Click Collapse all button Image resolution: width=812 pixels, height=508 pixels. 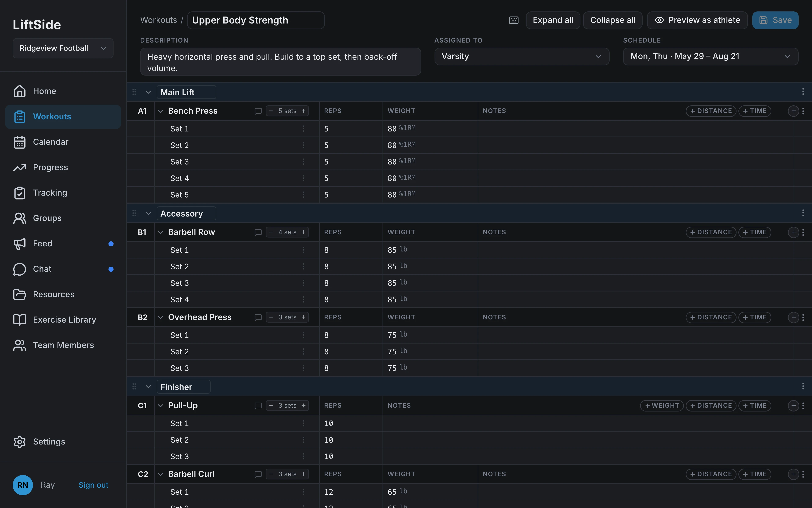[x=612, y=20]
